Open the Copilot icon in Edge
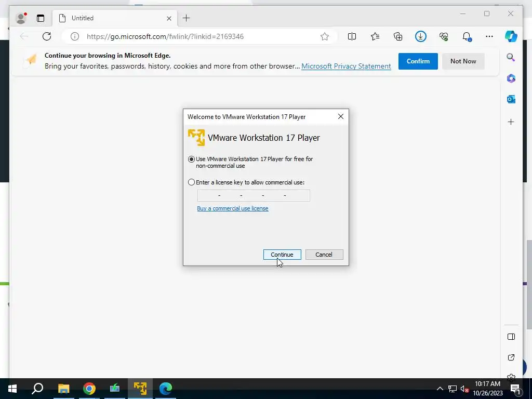532x399 pixels. (x=511, y=36)
